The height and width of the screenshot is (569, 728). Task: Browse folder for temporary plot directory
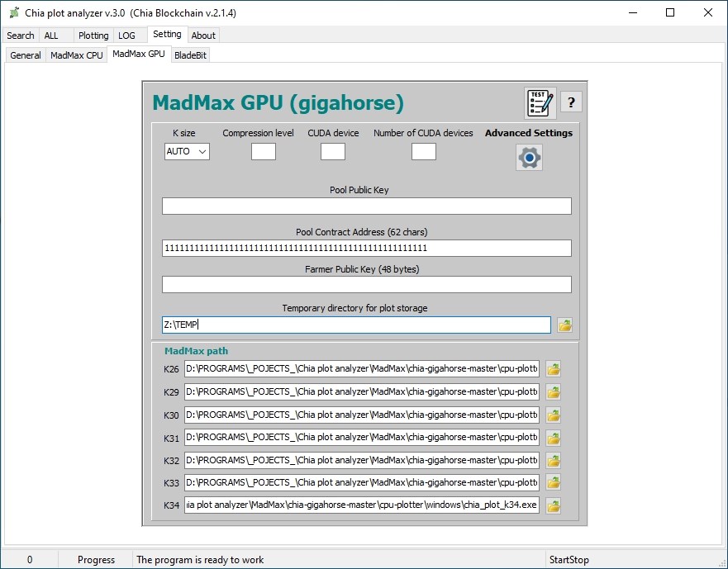[x=564, y=325]
